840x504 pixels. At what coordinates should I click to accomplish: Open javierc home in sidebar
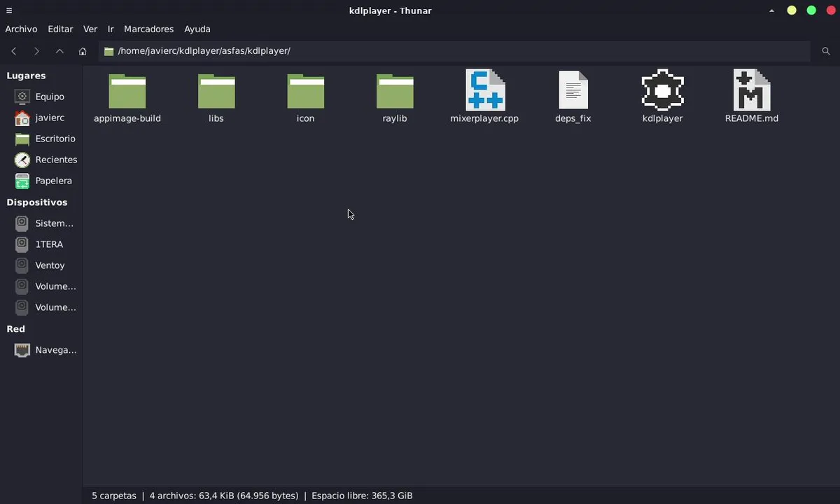[x=41, y=118]
